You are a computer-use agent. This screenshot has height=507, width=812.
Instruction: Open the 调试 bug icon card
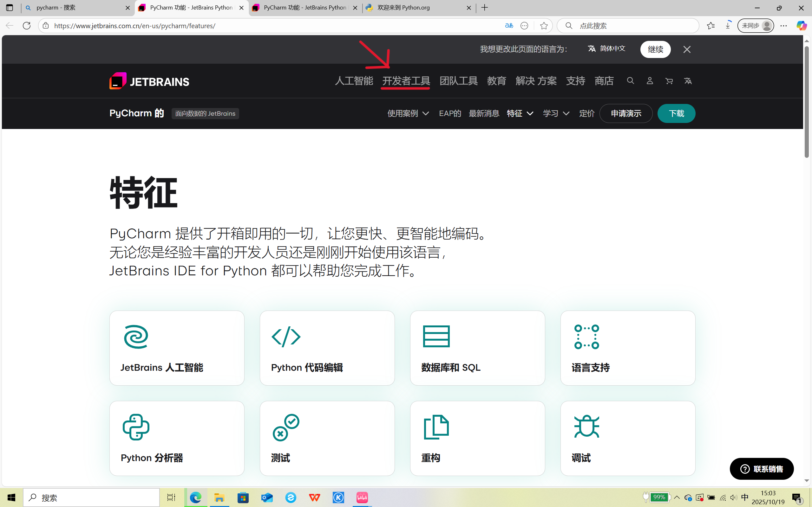point(627,438)
